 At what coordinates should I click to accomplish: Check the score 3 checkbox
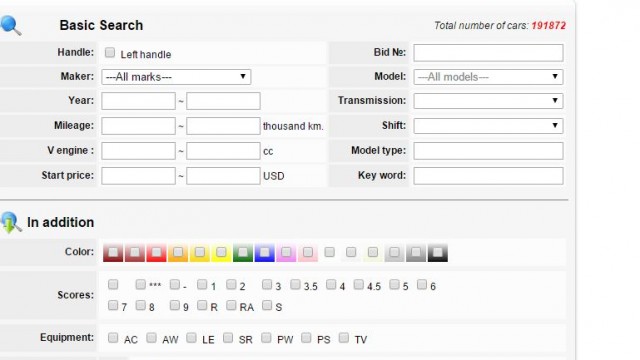[267, 284]
